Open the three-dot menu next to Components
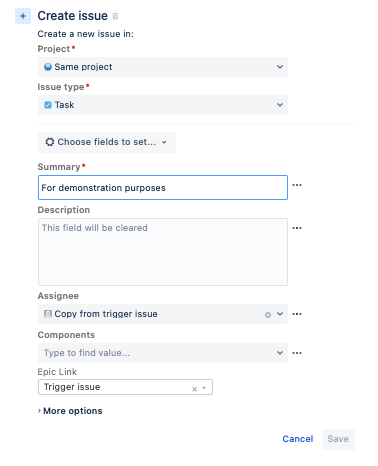Image resolution: width=378 pixels, height=466 pixels. 297,353
